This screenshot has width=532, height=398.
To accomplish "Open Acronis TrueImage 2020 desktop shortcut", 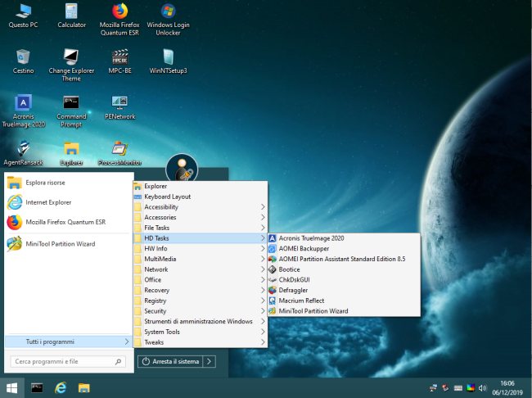I will 23,111.
